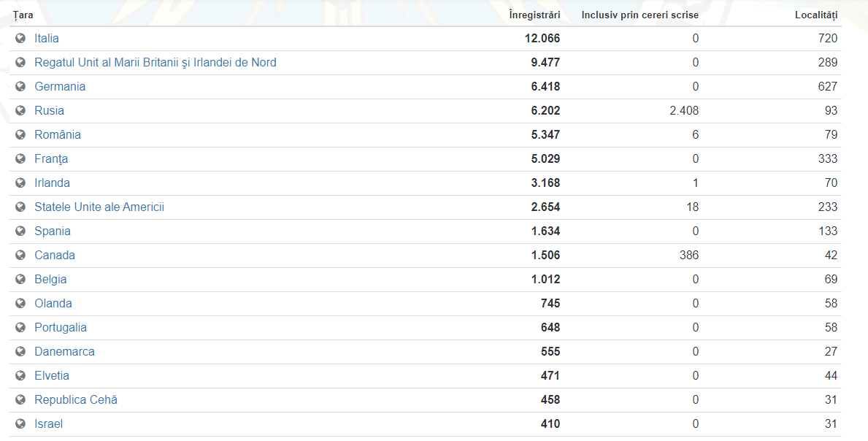The width and height of the screenshot is (868, 441).
Task: Click the Țara column header
Action: click(23, 15)
